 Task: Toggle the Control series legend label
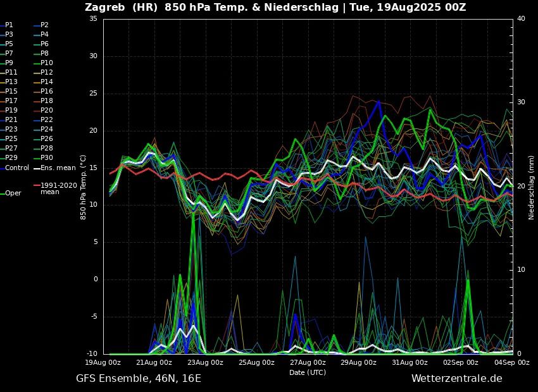point(18,168)
